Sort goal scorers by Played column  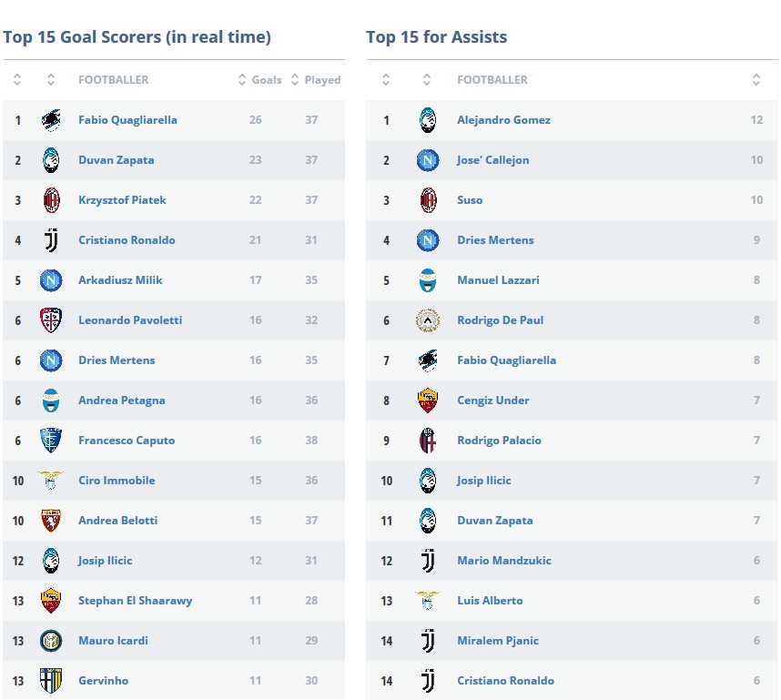pos(315,80)
